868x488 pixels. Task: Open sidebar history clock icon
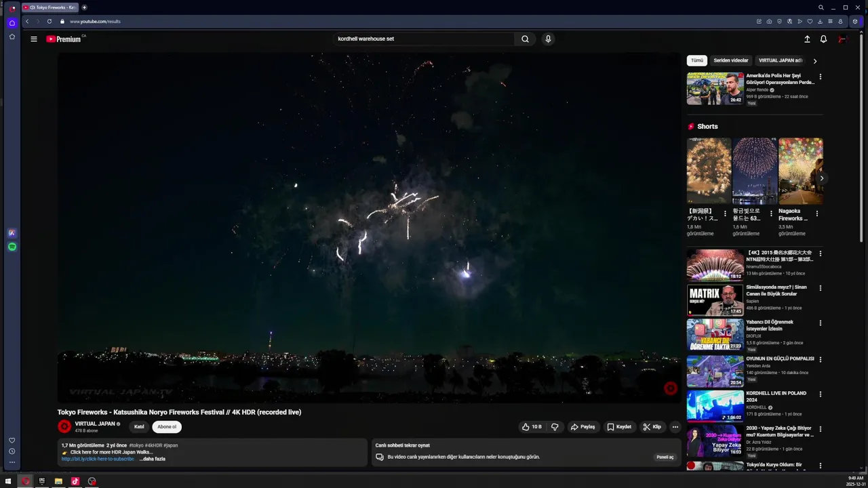point(12,451)
